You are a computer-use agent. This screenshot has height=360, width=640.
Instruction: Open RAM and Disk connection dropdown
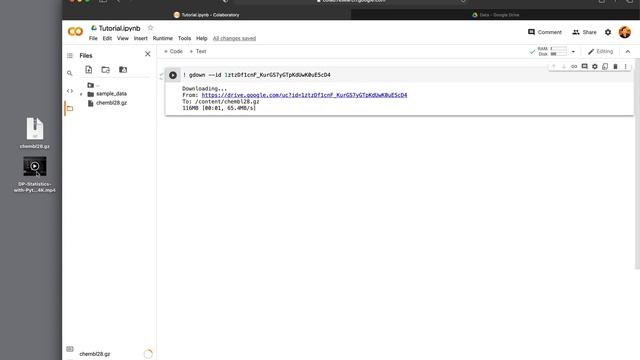[x=573, y=52]
